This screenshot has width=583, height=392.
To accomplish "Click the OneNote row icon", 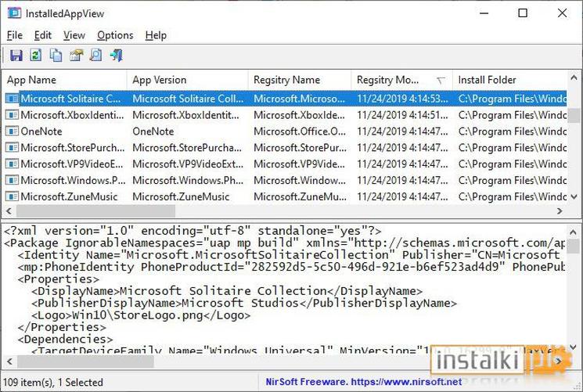I will coord(12,131).
